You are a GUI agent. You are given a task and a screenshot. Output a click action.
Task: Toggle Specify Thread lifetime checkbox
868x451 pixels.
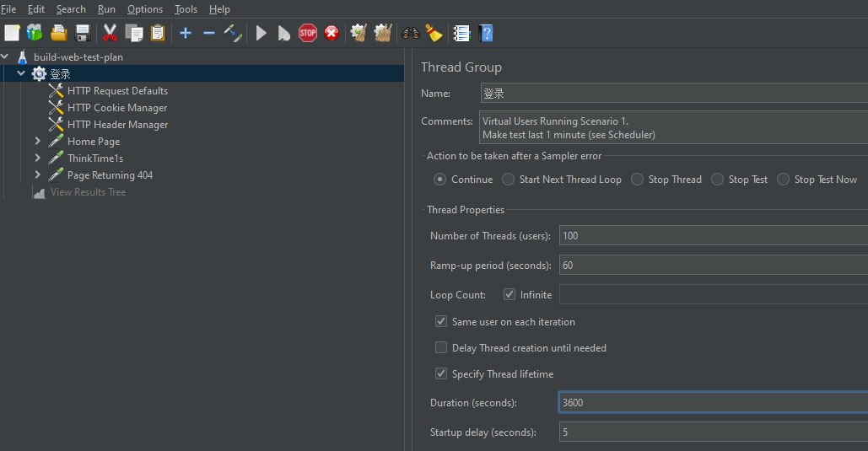441,373
